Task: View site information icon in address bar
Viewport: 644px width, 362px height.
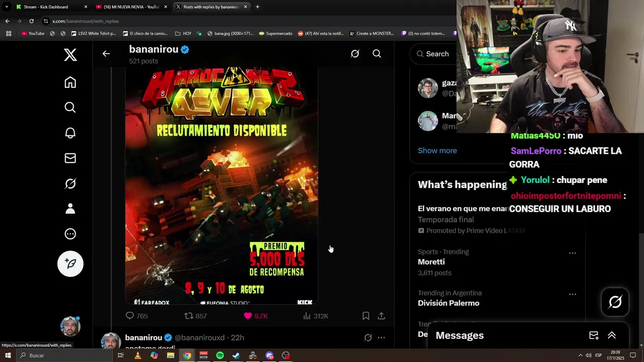Action: coord(46,21)
